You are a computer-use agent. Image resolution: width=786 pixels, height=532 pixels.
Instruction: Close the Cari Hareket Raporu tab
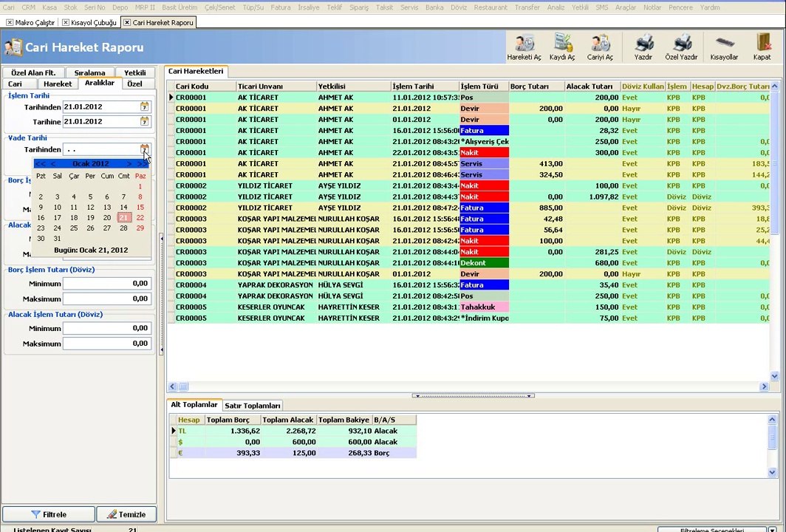(127, 23)
